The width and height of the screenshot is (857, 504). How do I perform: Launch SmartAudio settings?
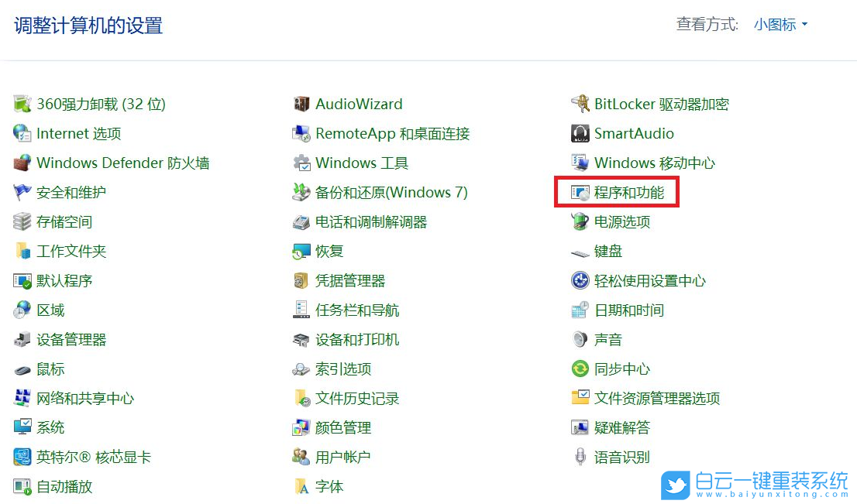(x=632, y=133)
